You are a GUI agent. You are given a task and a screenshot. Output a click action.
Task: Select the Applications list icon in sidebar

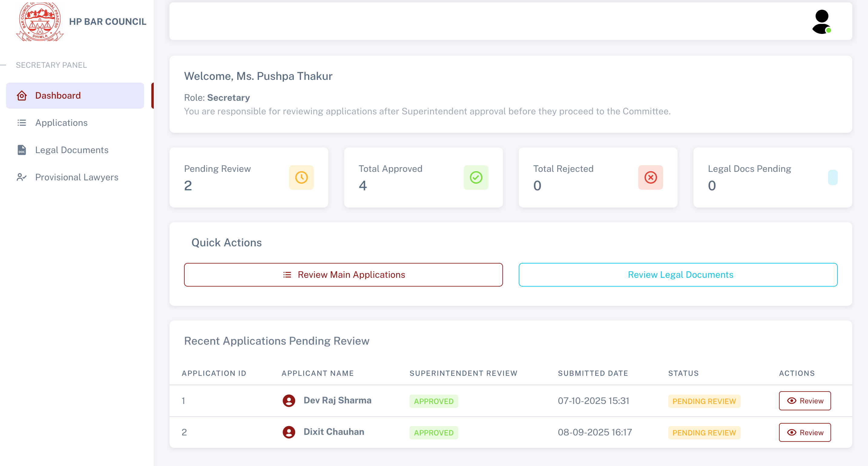21,123
